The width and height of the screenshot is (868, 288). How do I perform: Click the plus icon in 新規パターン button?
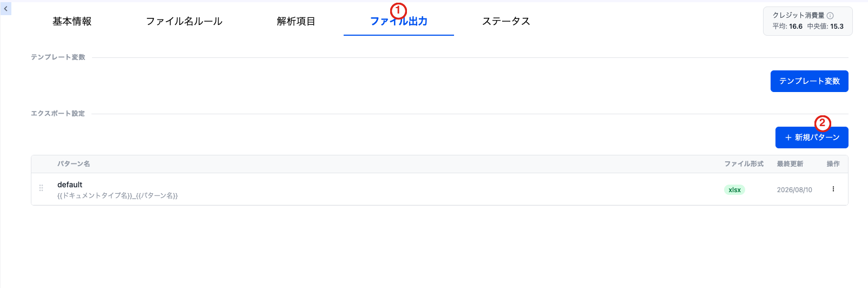coord(788,138)
